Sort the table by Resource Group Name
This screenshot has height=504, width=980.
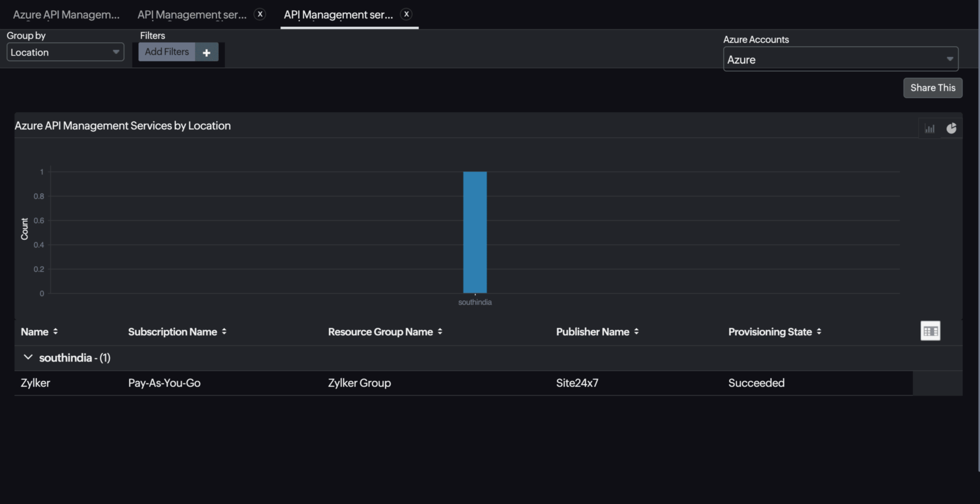440,331
